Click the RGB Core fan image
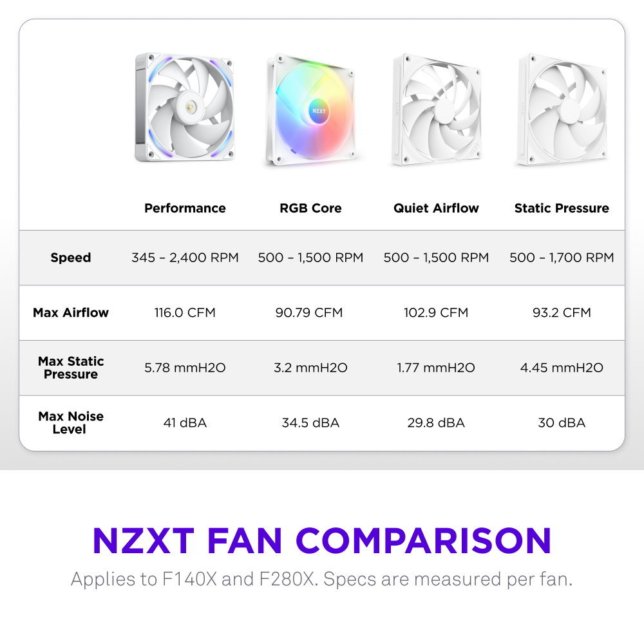 pyautogui.click(x=311, y=111)
